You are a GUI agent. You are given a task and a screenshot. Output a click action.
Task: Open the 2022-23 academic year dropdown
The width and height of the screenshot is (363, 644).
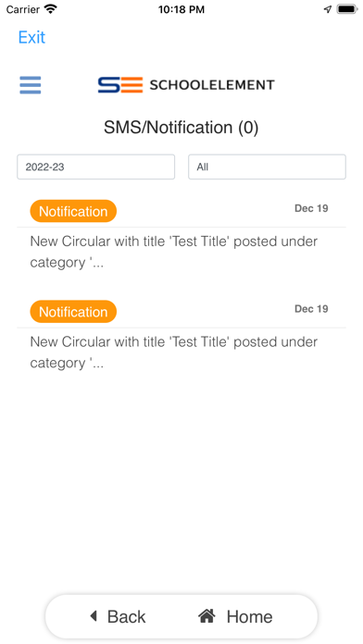pos(95,167)
